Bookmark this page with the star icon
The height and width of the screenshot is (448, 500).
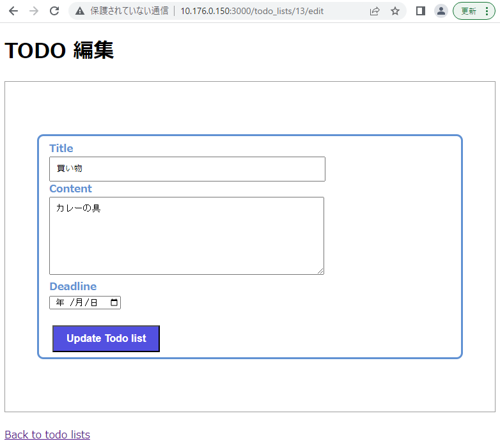click(395, 11)
